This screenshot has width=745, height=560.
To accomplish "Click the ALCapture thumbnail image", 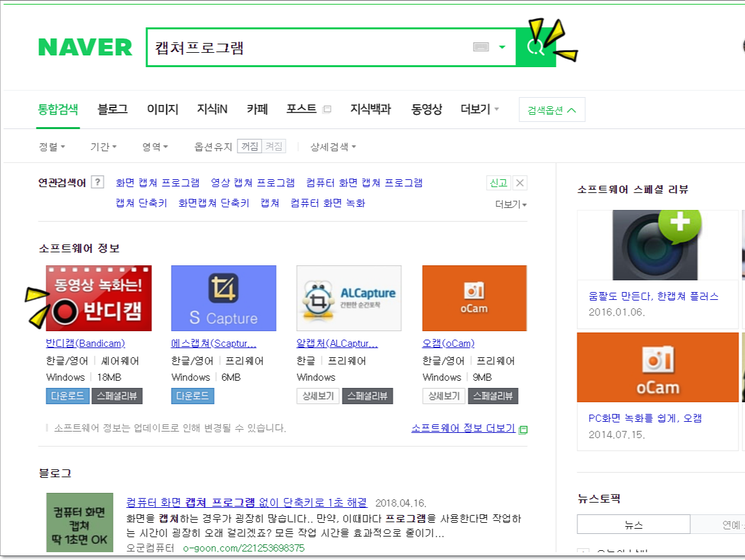I will click(x=349, y=299).
